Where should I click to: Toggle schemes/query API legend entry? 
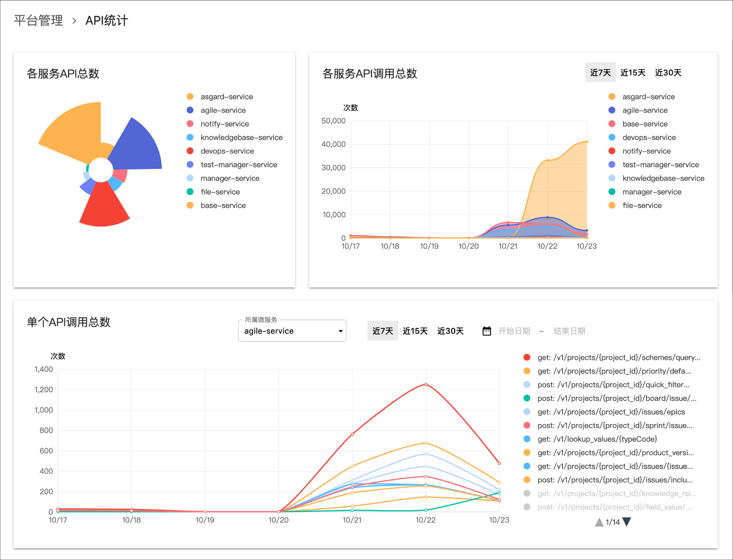(612, 357)
